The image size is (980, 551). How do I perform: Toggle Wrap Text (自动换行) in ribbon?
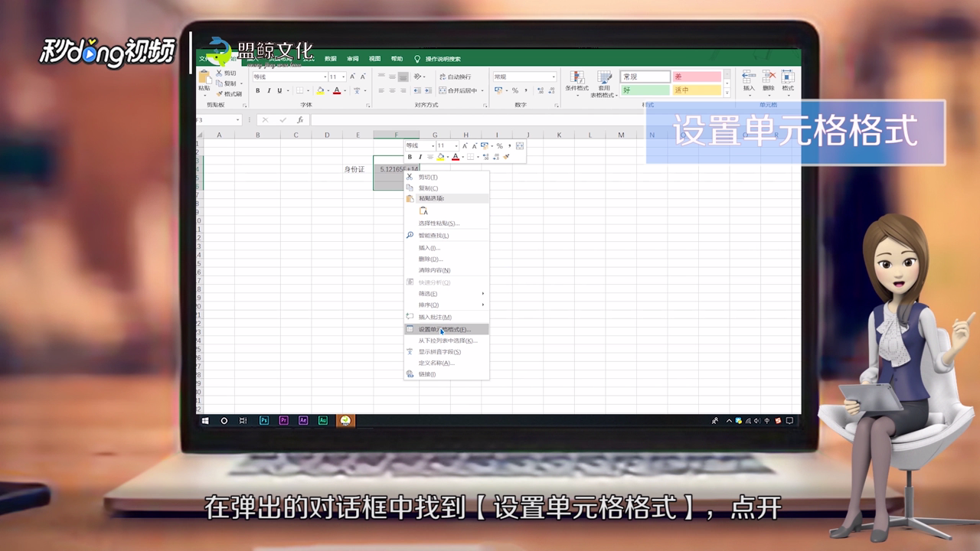455,77
